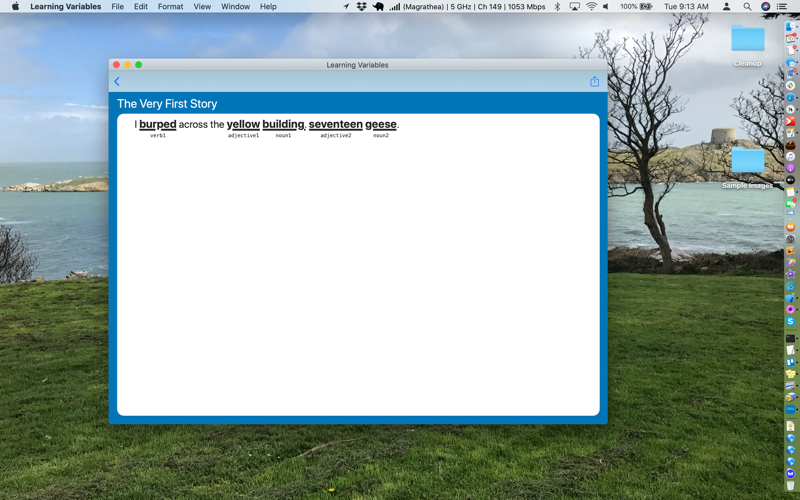The width and height of the screenshot is (800, 500).
Task: Open the File menu
Action: tap(117, 7)
